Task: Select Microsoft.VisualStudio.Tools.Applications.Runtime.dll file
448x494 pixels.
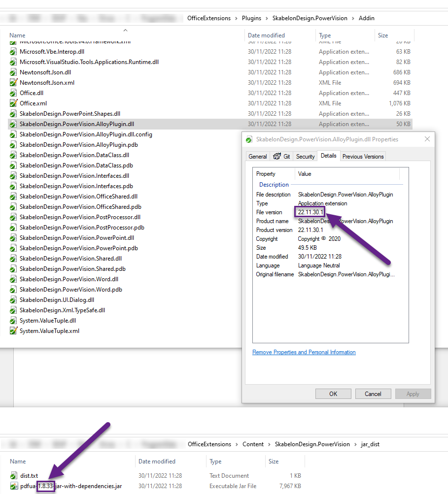Action: [89, 62]
